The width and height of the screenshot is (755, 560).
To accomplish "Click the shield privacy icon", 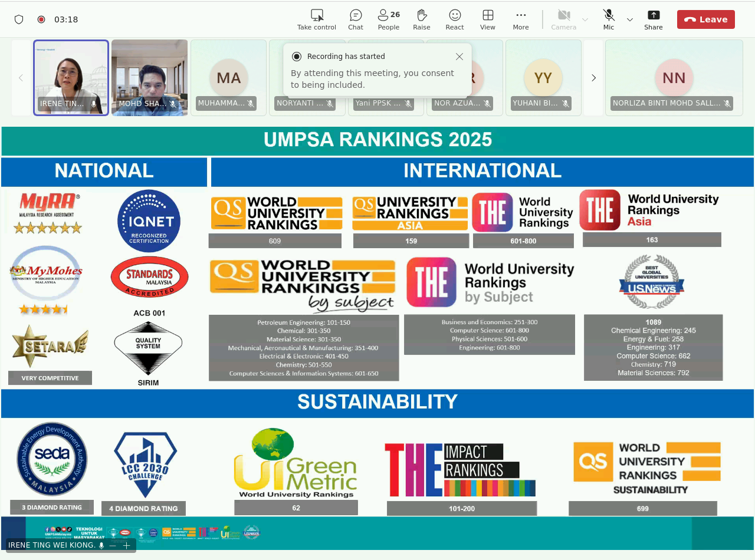I will [19, 19].
